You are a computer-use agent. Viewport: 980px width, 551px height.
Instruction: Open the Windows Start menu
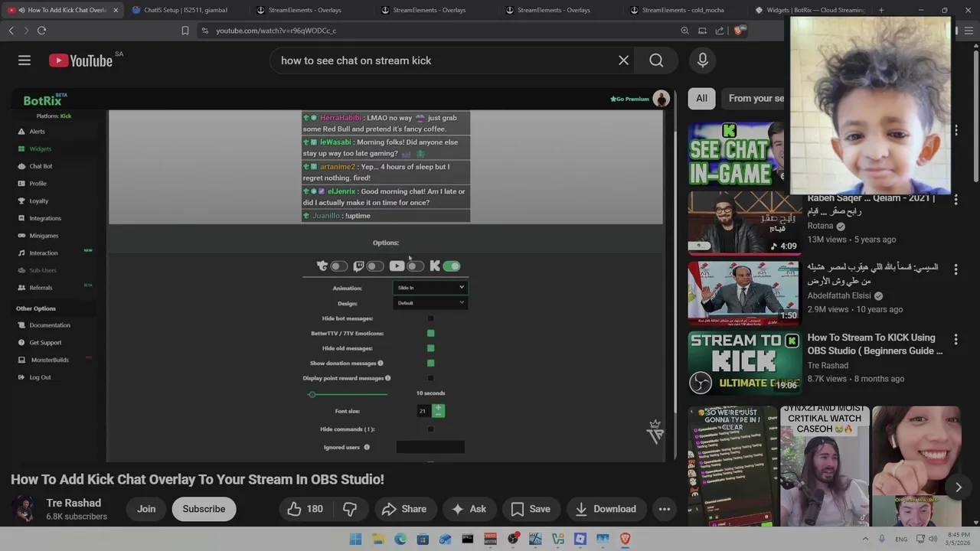(x=355, y=539)
